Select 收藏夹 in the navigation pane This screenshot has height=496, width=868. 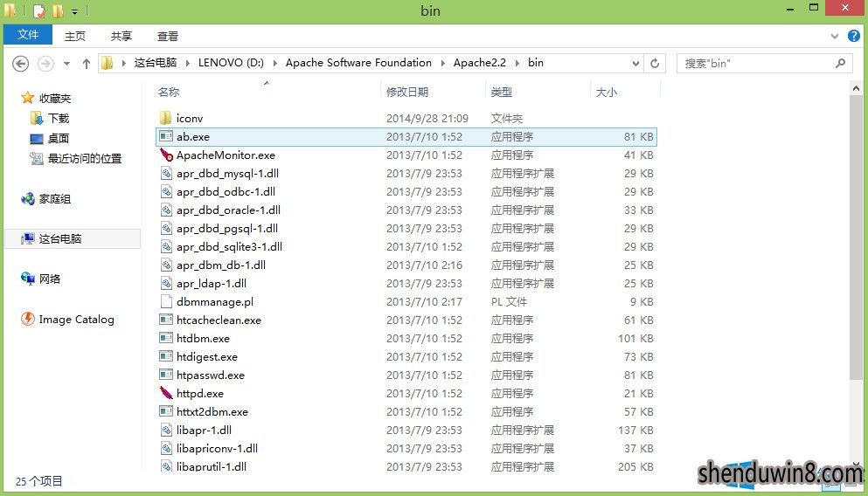point(55,99)
